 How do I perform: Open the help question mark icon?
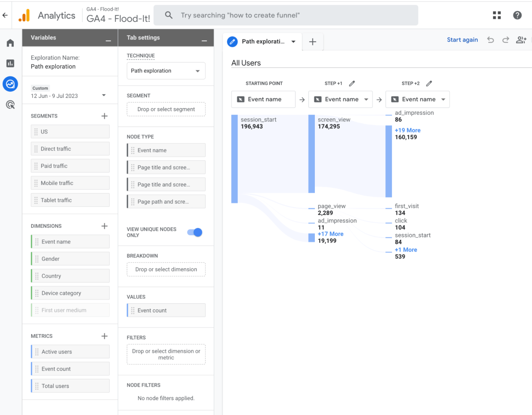[517, 15]
